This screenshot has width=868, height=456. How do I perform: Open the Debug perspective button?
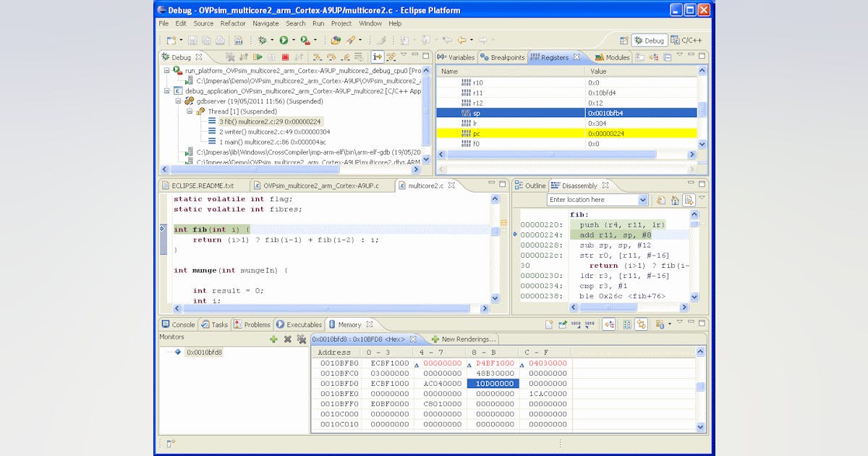pyautogui.click(x=650, y=41)
